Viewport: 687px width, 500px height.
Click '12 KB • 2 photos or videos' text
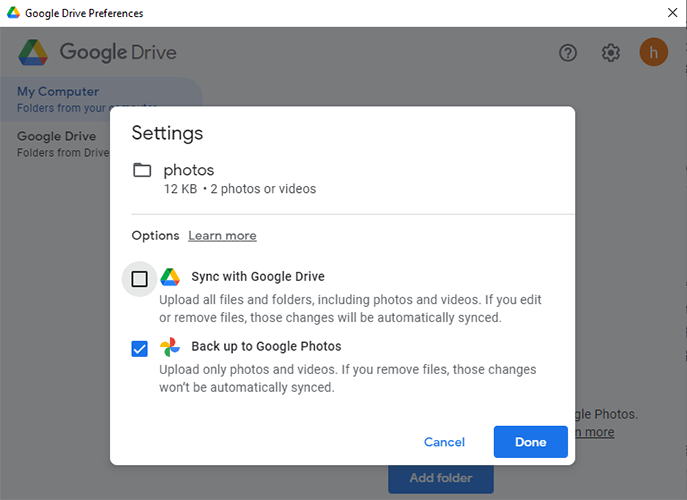tap(240, 189)
